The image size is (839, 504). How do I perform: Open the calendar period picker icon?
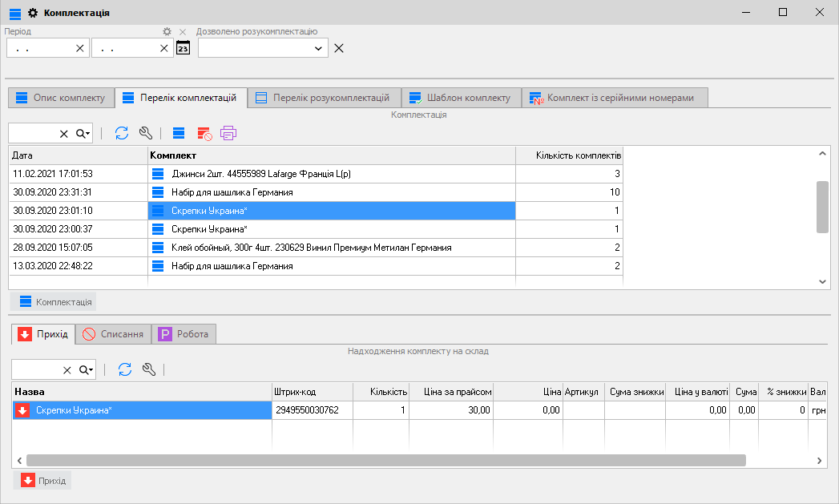tap(184, 48)
